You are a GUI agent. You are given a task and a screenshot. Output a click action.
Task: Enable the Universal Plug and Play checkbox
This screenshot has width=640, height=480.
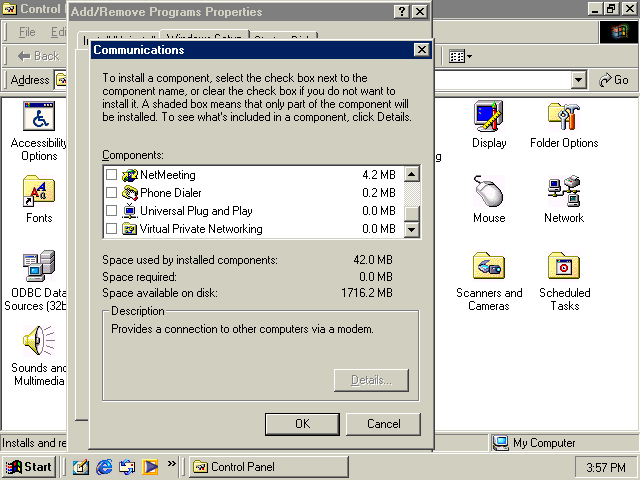111,211
